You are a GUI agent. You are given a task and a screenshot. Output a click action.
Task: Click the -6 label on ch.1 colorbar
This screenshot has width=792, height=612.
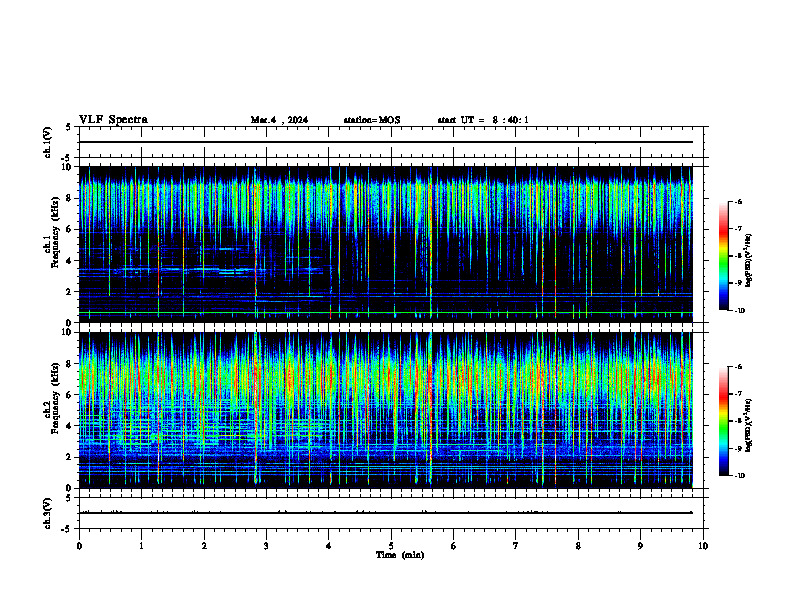737,201
